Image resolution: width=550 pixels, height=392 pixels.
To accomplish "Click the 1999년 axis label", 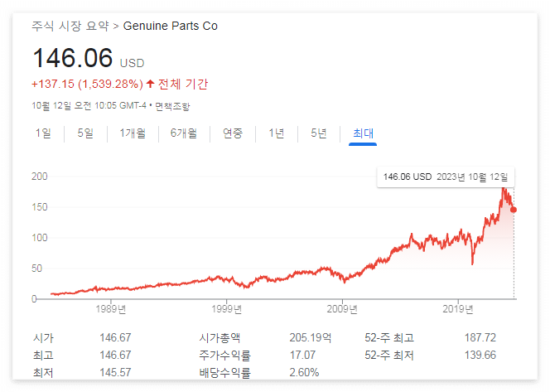I will tap(227, 309).
